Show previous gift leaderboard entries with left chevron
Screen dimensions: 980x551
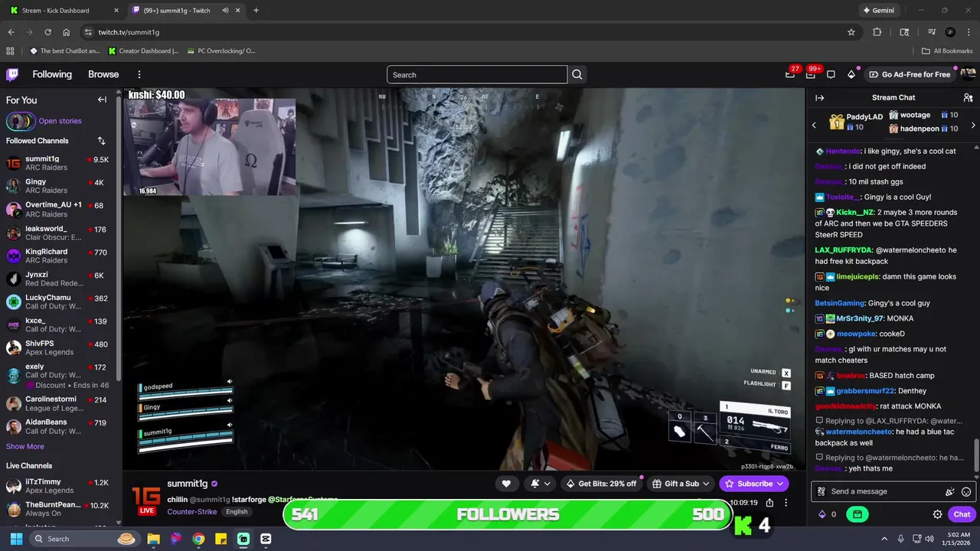[814, 125]
